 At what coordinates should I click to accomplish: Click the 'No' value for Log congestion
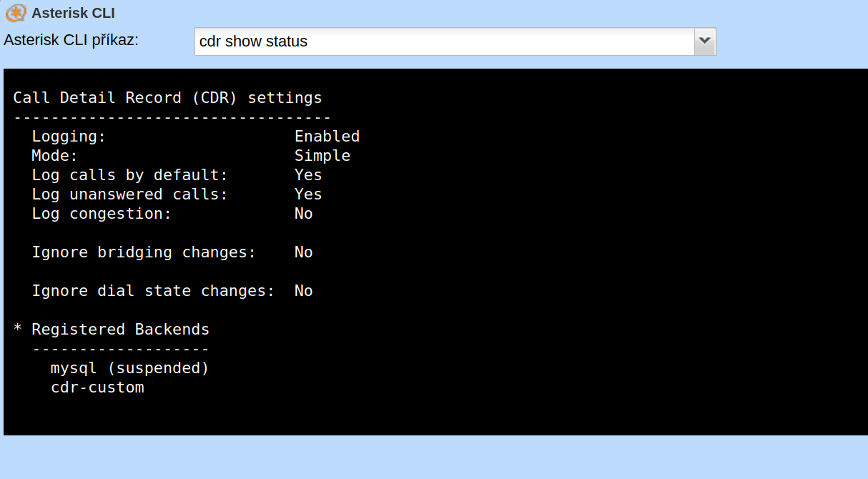[x=304, y=214]
